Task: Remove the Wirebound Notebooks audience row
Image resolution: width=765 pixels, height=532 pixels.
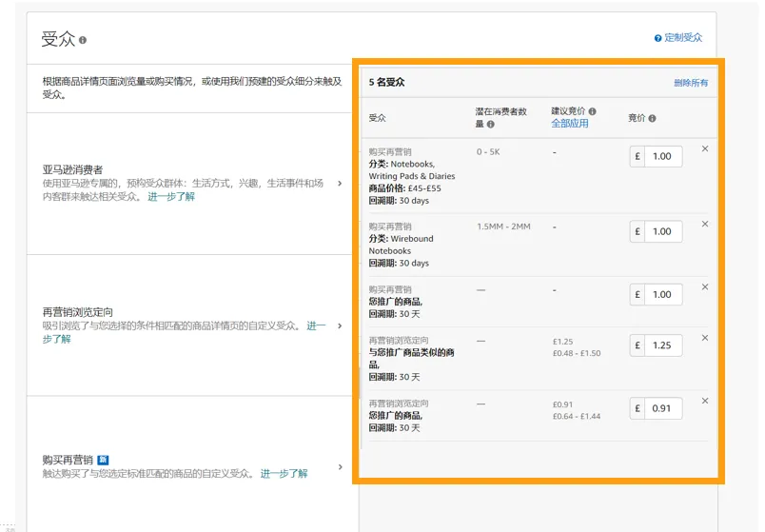Action: pos(705,224)
